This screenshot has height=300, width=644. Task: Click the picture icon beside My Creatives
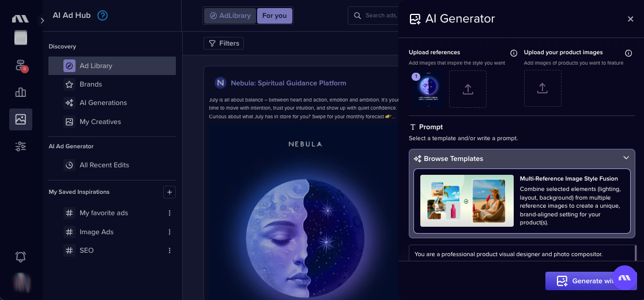(69, 122)
